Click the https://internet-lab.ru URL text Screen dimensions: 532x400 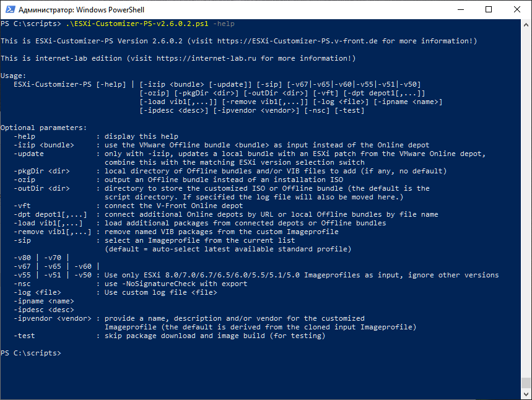point(206,58)
